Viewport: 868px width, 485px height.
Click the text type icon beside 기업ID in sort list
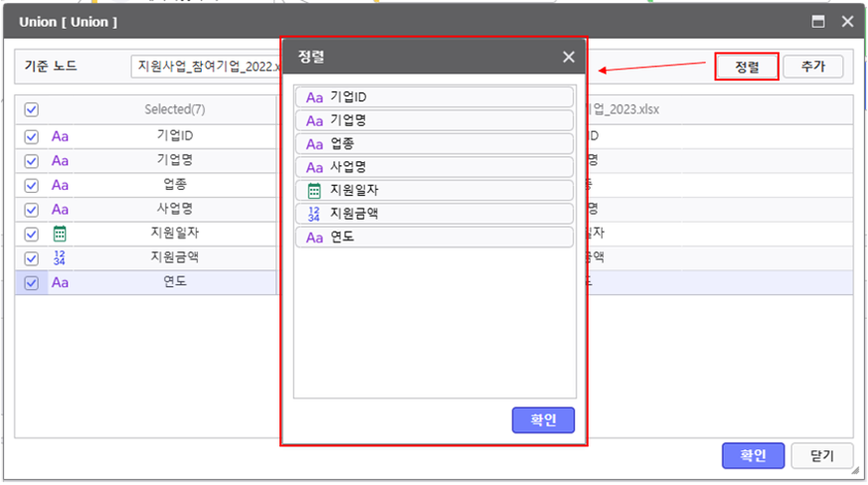(314, 97)
